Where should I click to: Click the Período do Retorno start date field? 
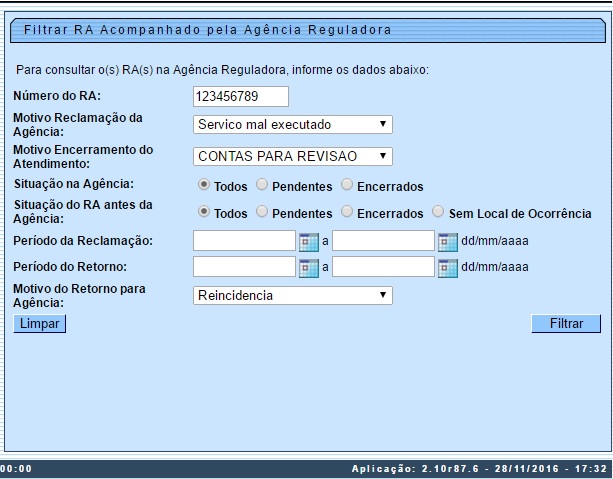244,267
